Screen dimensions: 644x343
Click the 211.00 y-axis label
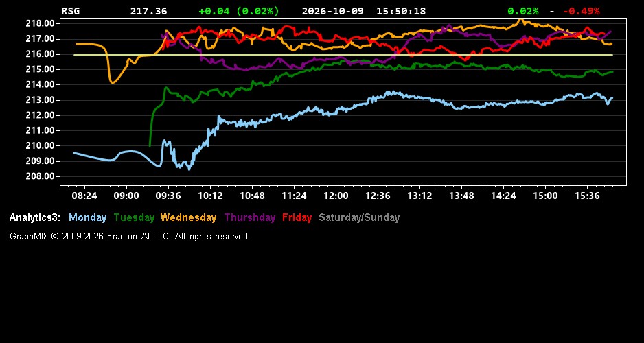pos(41,130)
